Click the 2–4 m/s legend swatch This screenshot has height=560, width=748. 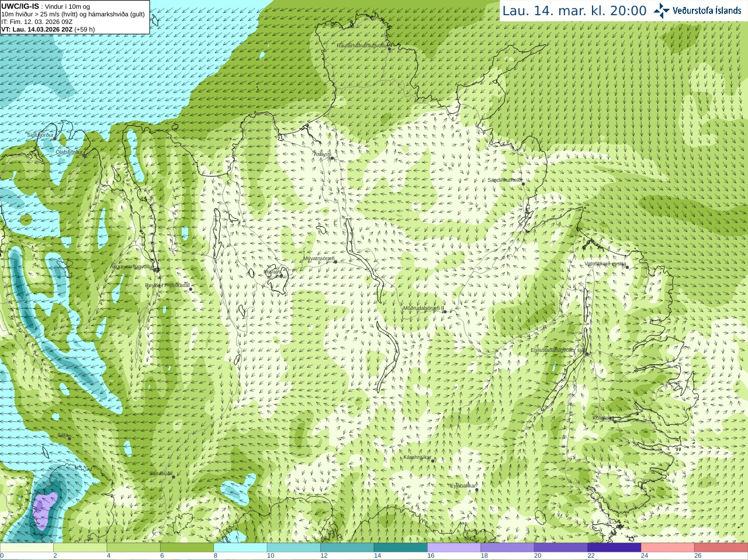tap(80, 548)
